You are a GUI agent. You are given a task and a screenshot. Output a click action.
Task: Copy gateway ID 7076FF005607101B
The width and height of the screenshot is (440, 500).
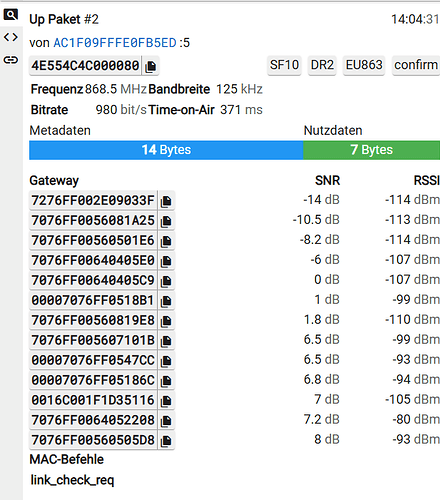(x=166, y=341)
